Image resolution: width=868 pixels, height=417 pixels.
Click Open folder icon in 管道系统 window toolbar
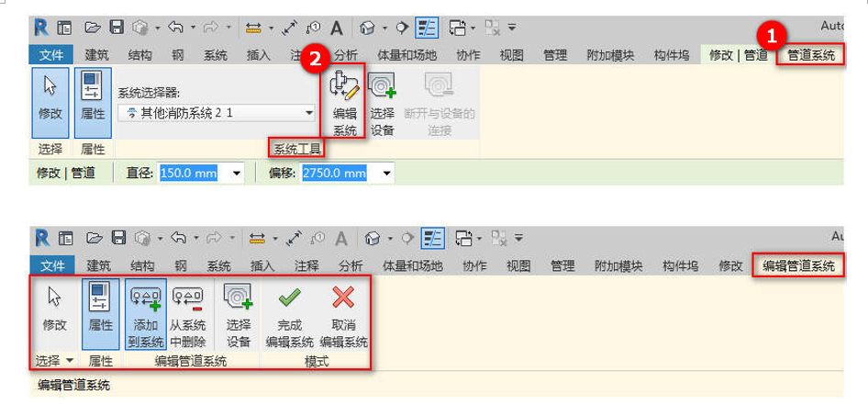[92, 28]
